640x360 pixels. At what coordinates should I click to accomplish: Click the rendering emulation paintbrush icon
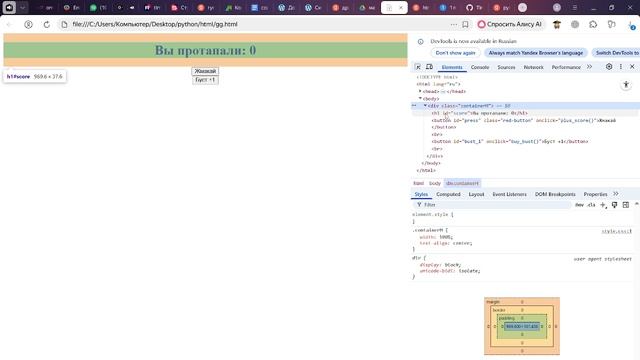(614, 205)
